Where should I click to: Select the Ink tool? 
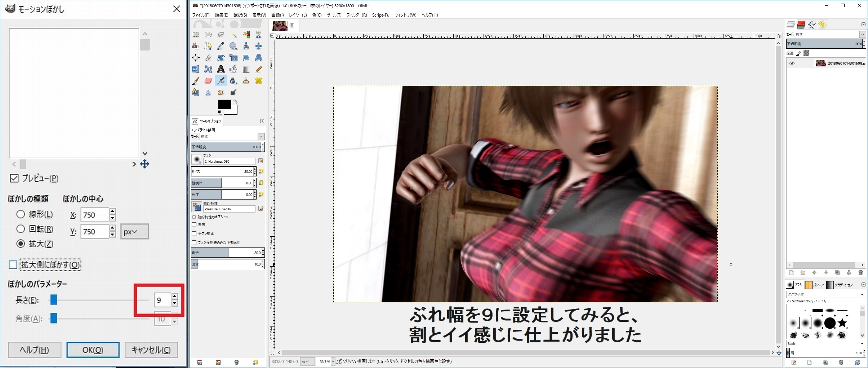point(233,81)
